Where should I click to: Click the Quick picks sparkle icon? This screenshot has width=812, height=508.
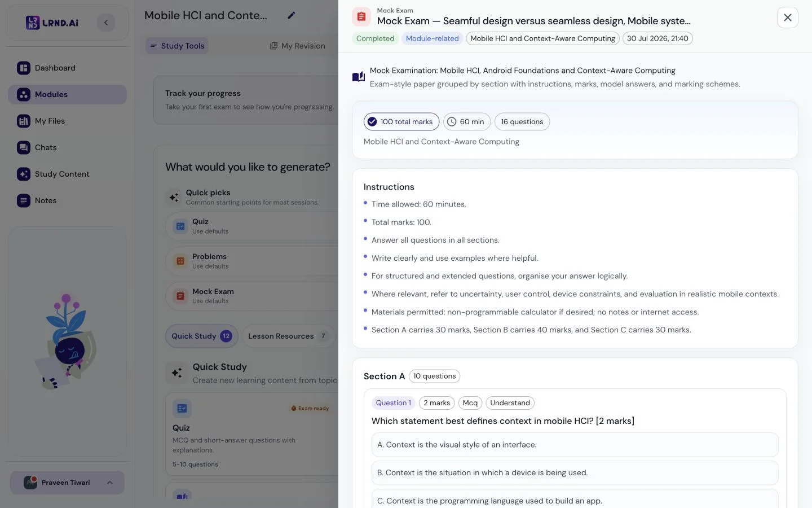[x=174, y=197]
